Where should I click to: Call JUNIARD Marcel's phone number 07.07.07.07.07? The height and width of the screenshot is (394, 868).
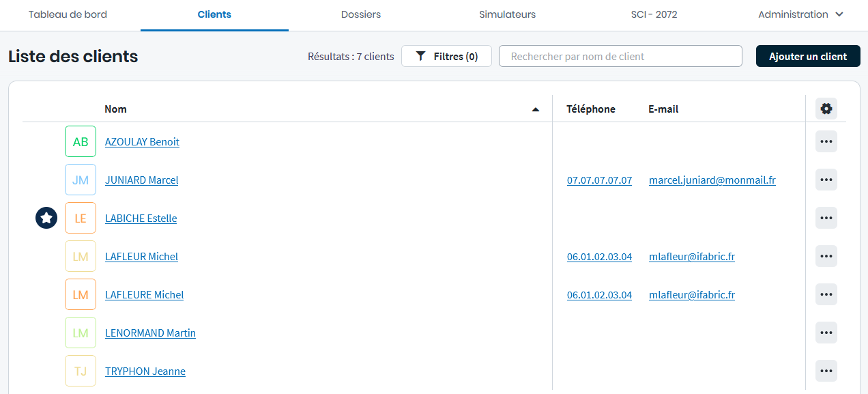point(599,180)
